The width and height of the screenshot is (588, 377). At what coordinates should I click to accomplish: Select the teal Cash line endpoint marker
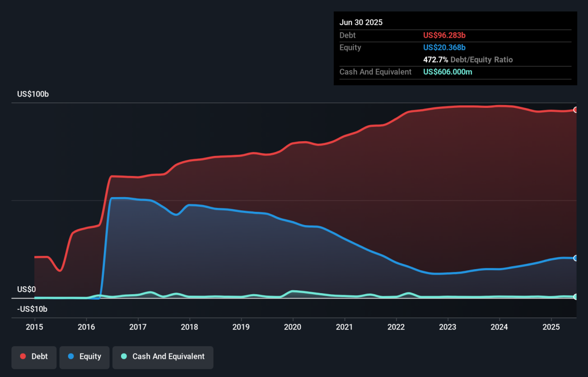tap(576, 297)
